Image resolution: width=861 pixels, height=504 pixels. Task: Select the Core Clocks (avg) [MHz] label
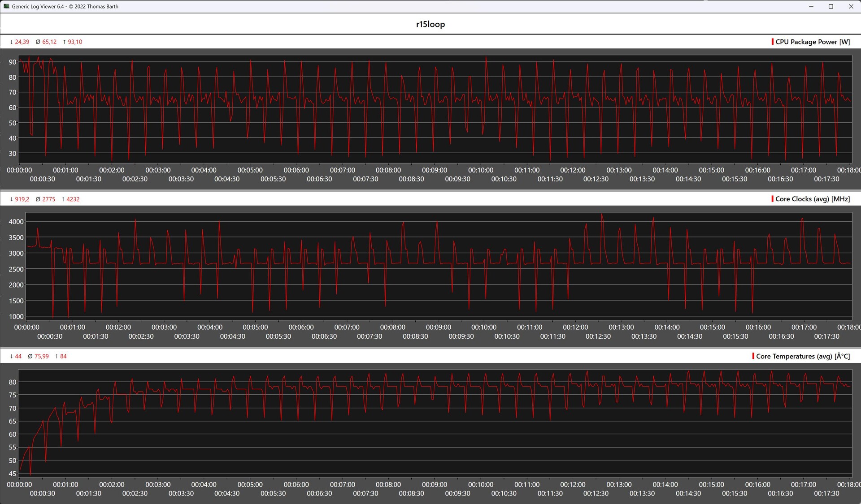point(813,199)
